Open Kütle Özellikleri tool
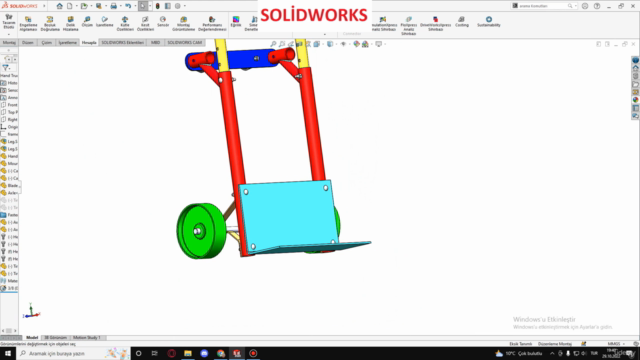 tap(125, 24)
